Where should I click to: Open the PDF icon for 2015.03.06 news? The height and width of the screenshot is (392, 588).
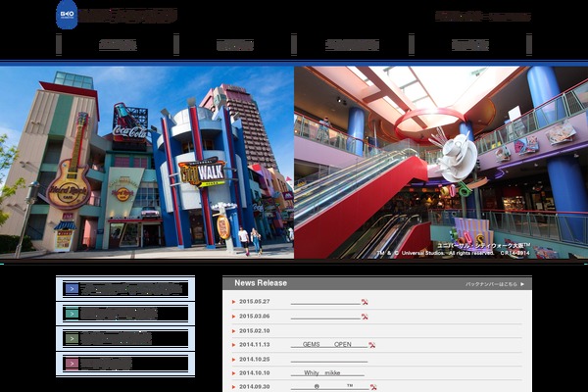[x=365, y=317]
